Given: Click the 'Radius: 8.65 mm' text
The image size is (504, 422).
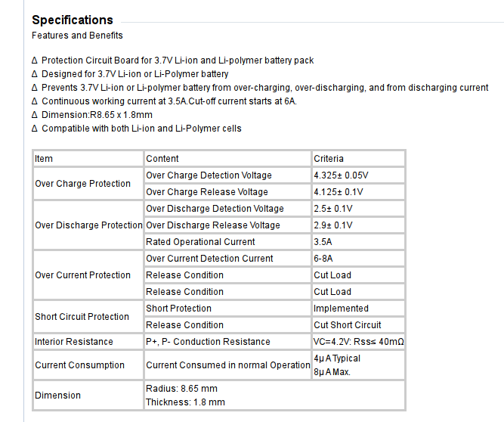Looking at the screenshot, I should point(181,389).
